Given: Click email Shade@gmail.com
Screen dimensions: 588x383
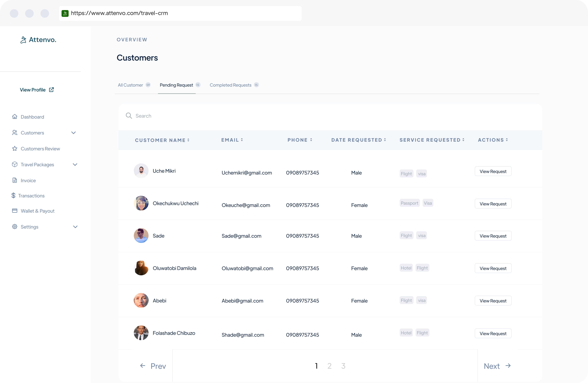Looking at the screenshot, I should (243, 335).
